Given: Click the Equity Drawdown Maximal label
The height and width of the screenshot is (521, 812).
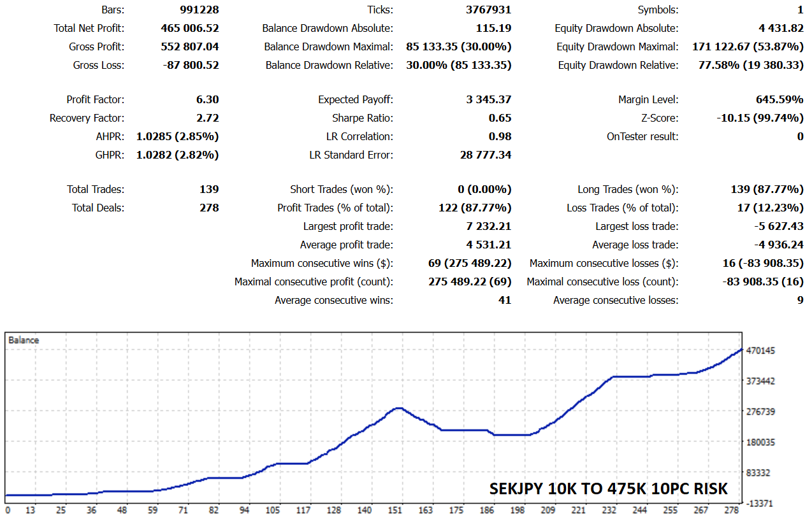Looking at the screenshot, I should pos(618,47).
